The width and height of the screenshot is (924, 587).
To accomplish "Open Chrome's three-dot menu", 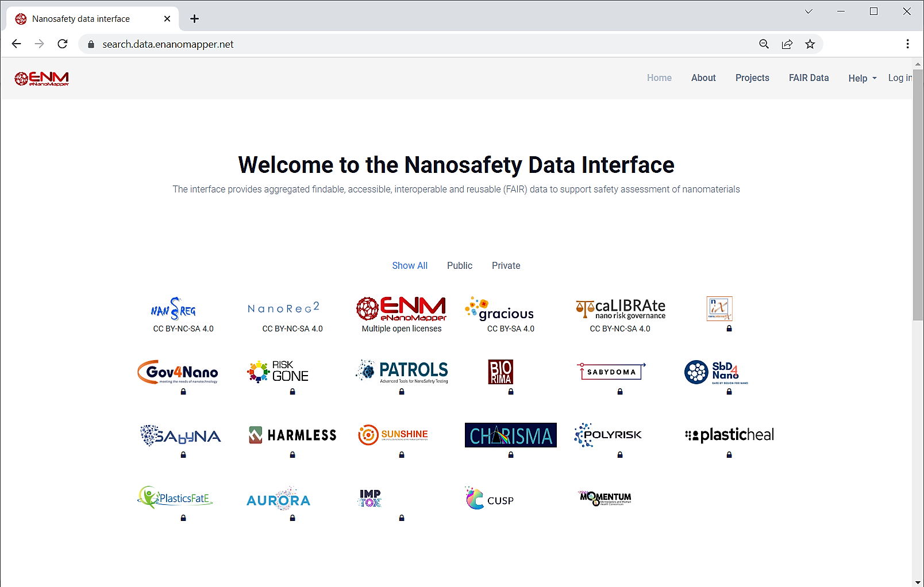I will (907, 44).
